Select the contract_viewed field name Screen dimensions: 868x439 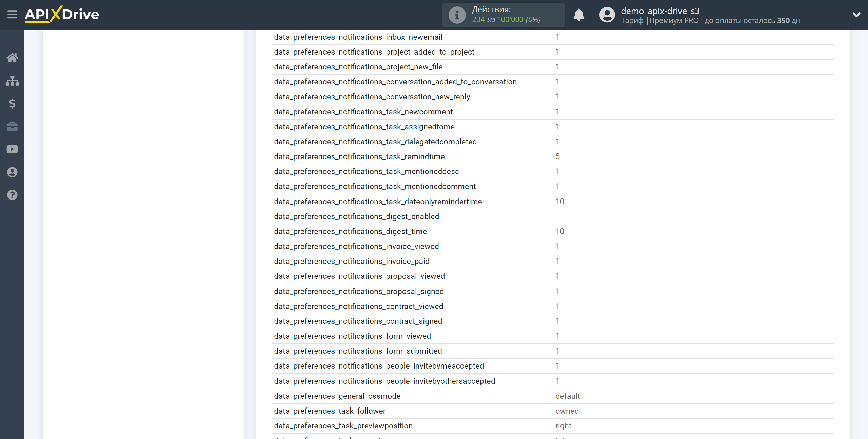click(358, 306)
